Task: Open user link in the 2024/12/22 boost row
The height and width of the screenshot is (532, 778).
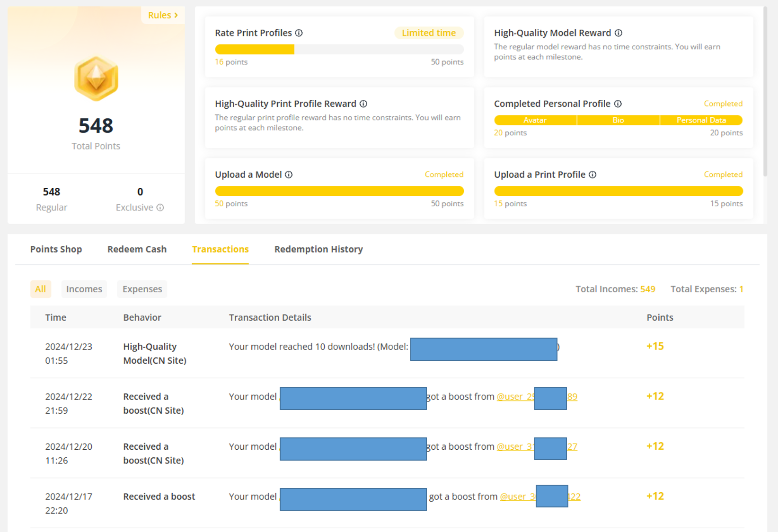Action: click(x=537, y=397)
